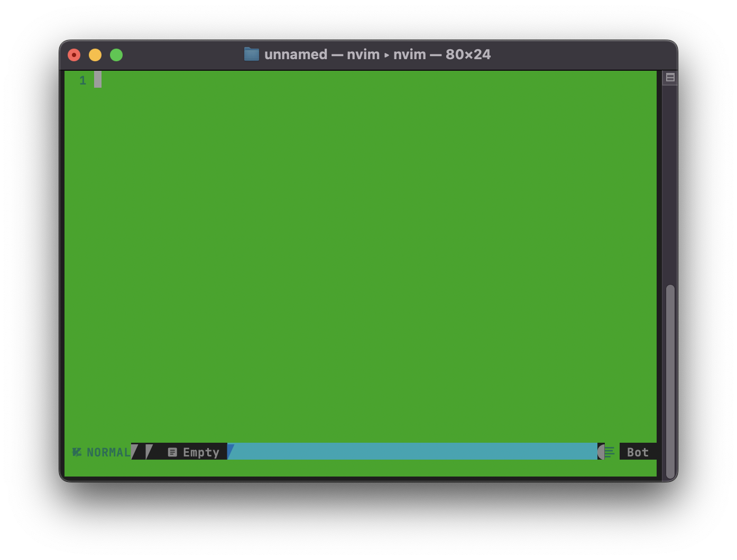Click the block cursor on line 1
Screen dimensions: 737x560
pyautogui.click(x=98, y=80)
